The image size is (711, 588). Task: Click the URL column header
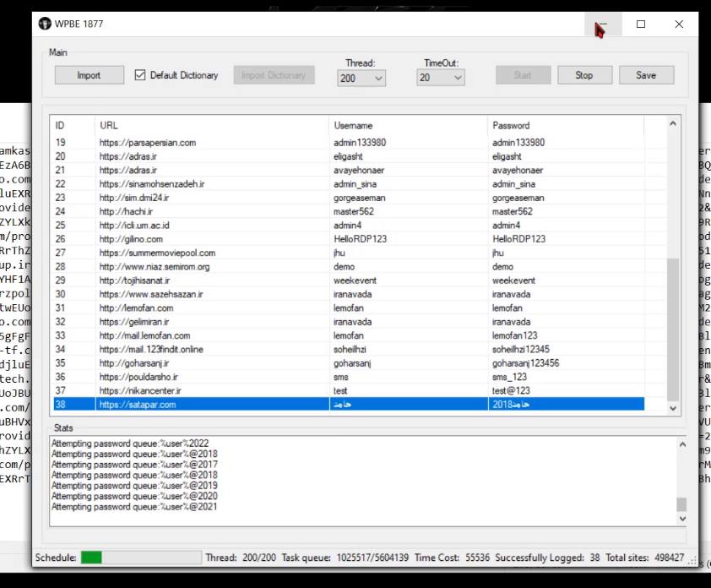click(x=211, y=125)
